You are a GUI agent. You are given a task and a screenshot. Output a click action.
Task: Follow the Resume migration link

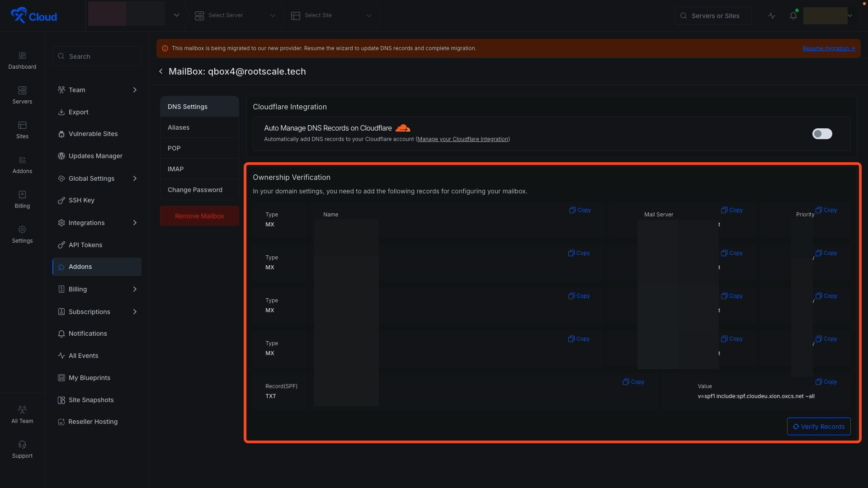point(829,48)
